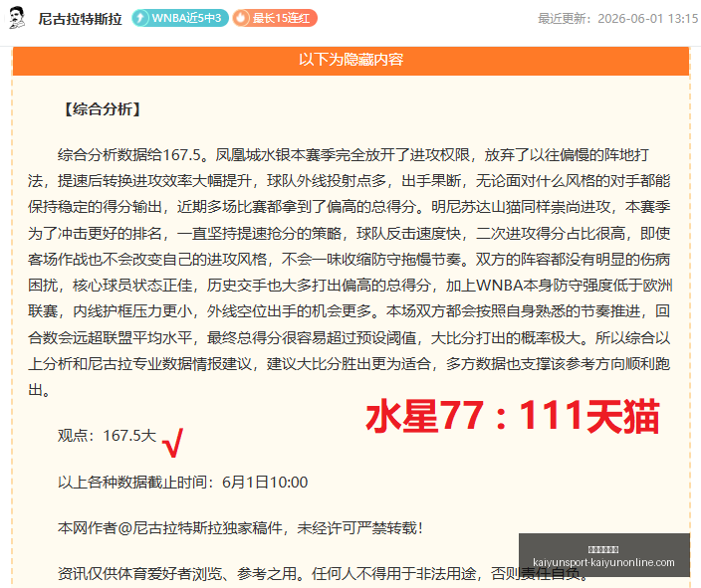Open the author avatar portrait
Viewport: 701px width, 588px height.
pos(17,18)
